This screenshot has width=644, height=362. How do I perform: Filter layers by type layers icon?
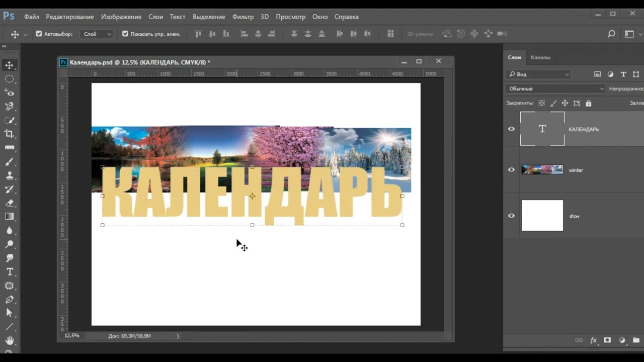pos(623,74)
